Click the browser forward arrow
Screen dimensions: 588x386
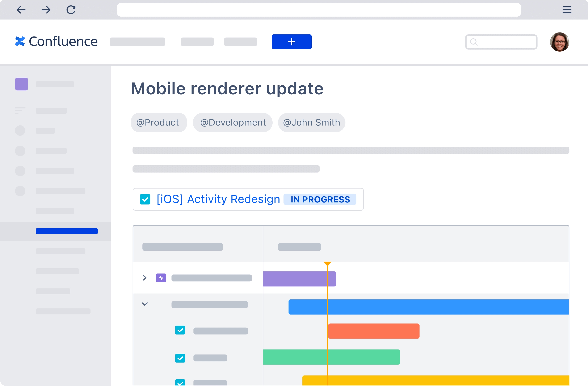(46, 10)
